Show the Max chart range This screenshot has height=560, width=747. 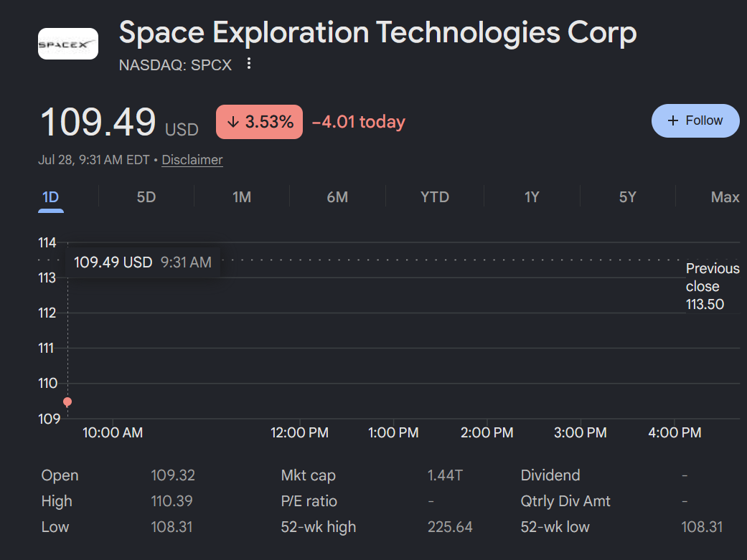[725, 197]
